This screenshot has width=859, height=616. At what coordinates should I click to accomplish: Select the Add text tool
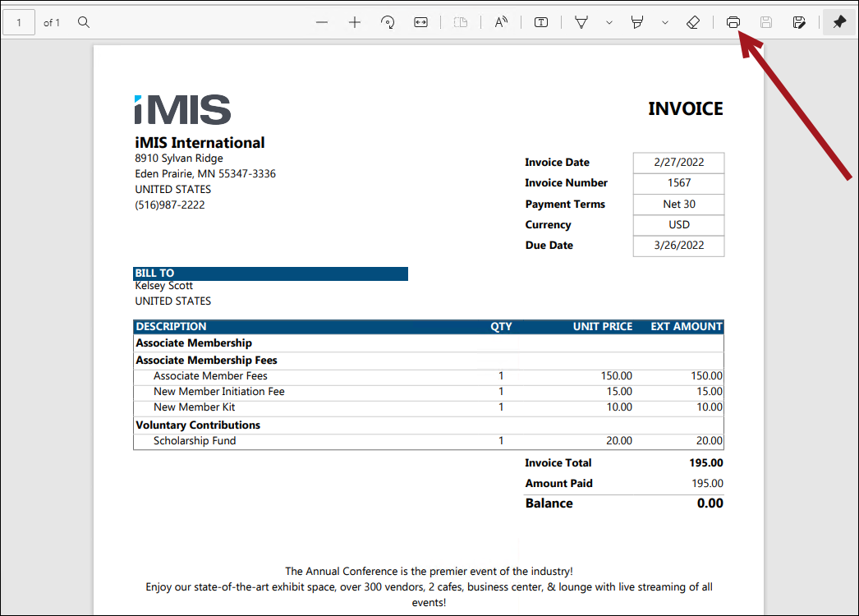[x=541, y=22]
